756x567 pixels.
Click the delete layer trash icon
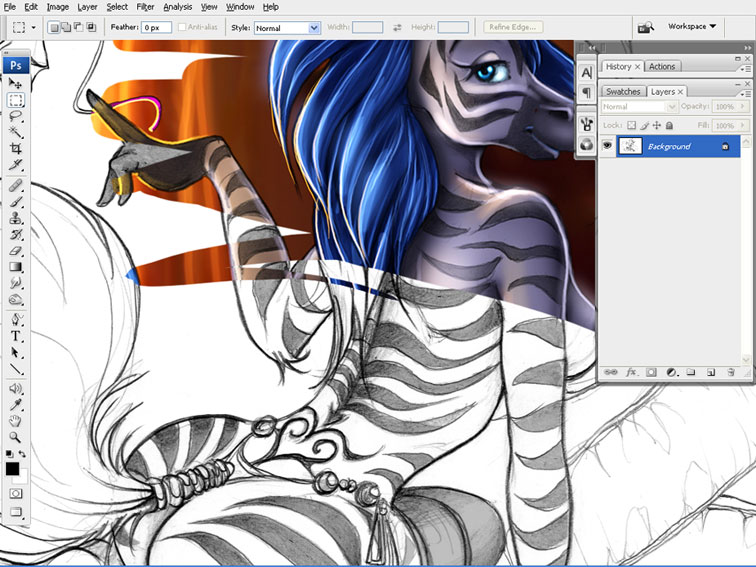730,372
